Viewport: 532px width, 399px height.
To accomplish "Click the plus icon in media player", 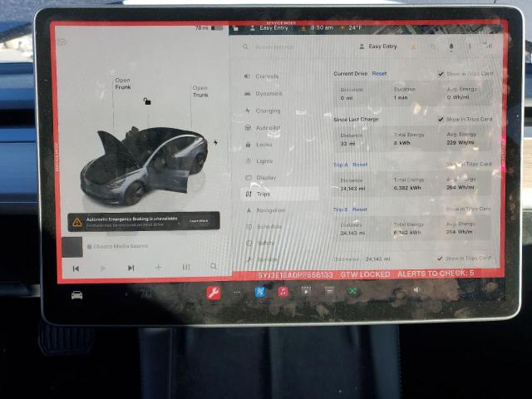I will pyautogui.click(x=158, y=268).
